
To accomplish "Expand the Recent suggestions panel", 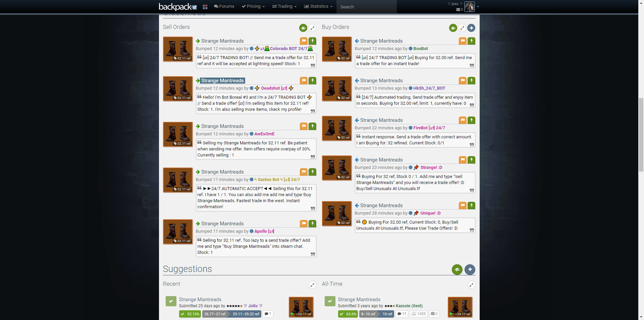I will [313, 285].
